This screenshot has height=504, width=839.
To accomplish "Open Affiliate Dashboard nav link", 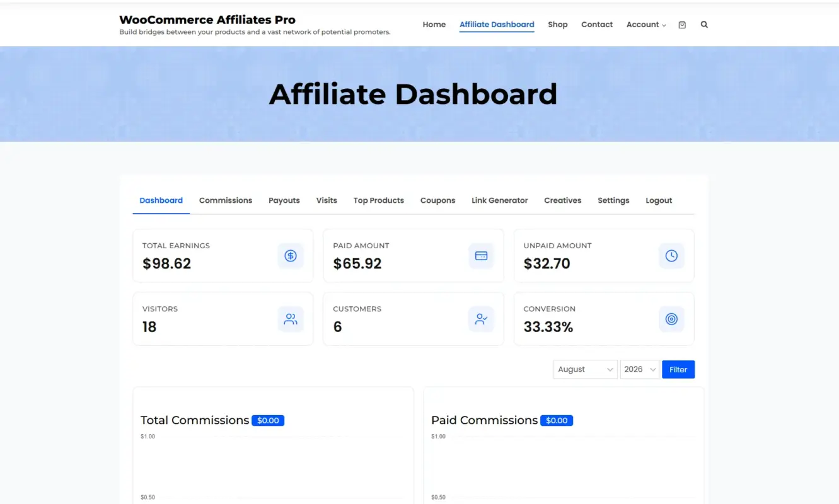I will point(497,25).
